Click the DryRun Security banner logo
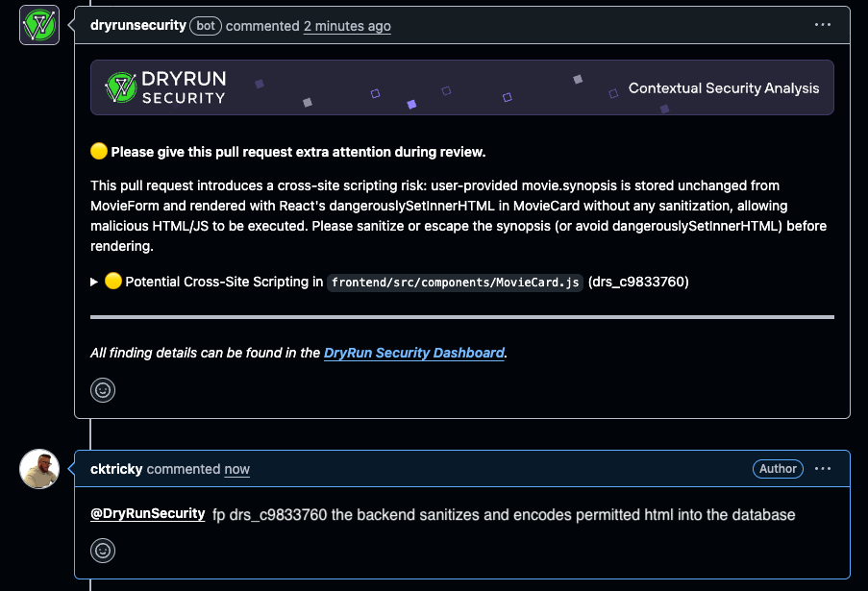868x591 pixels. pyautogui.click(x=165, y=87)
